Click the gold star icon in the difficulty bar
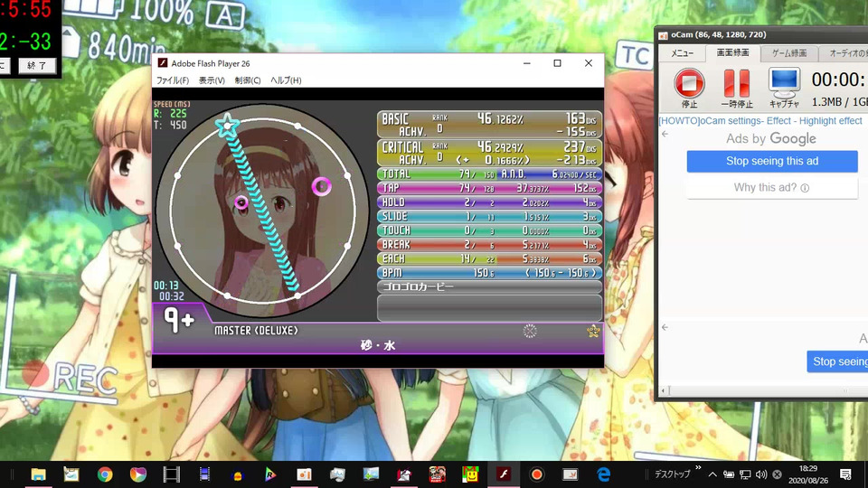Screen dimensions: 868x488 [593, 331]
